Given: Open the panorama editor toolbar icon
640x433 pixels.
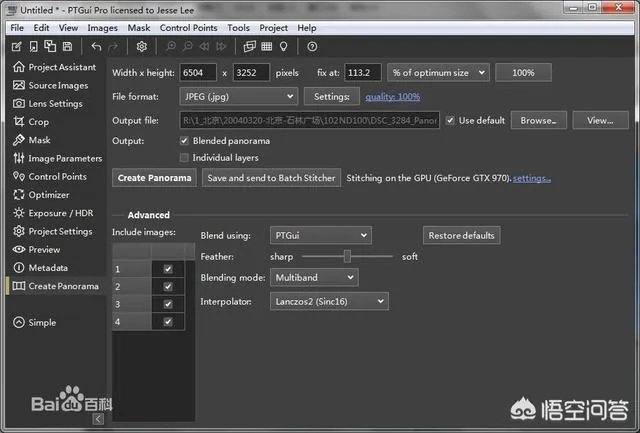Looking at the screenshot, I should 247,46.
